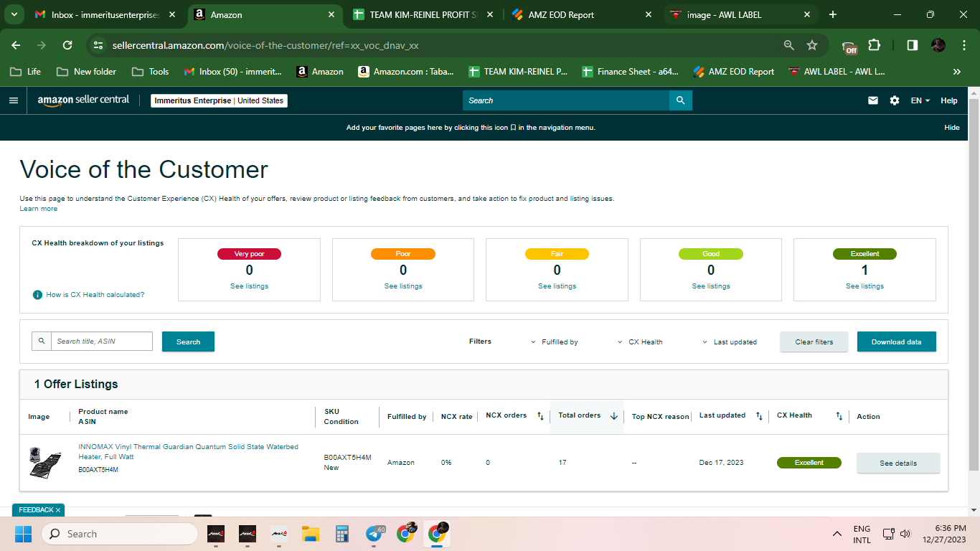
Task: Open the Last updated filter dropdown
Action: (729, 342)
